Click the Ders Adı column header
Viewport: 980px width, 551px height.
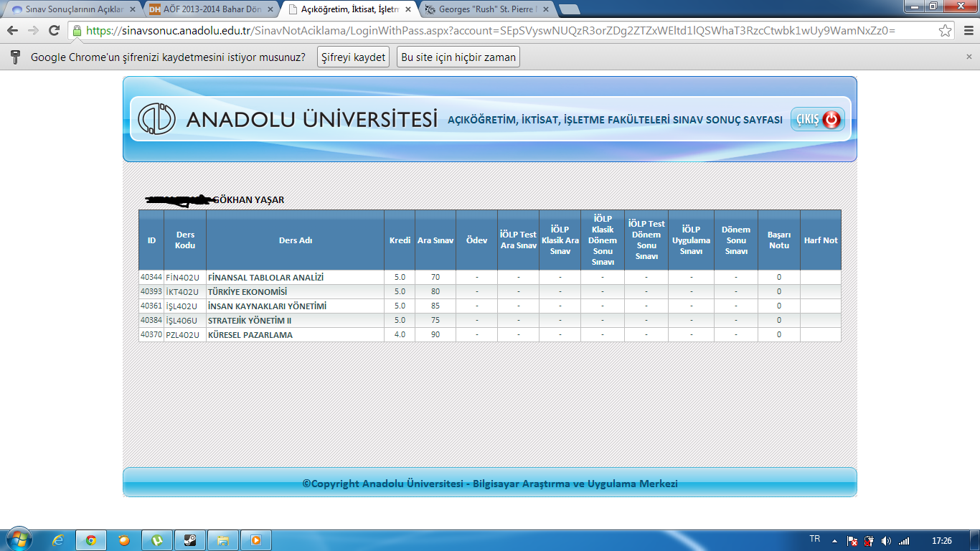pos(295,240)
